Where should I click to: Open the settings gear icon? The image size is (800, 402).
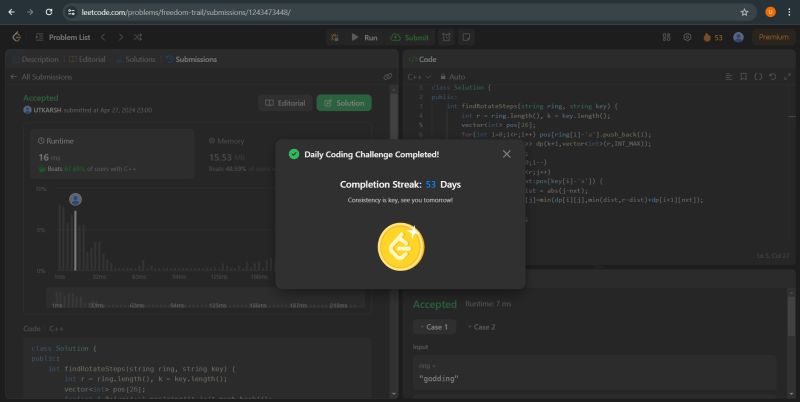tap(687, 37)
